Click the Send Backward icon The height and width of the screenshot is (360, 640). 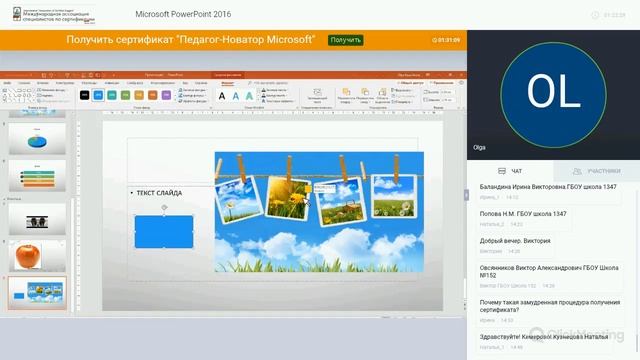click(365, 92)
